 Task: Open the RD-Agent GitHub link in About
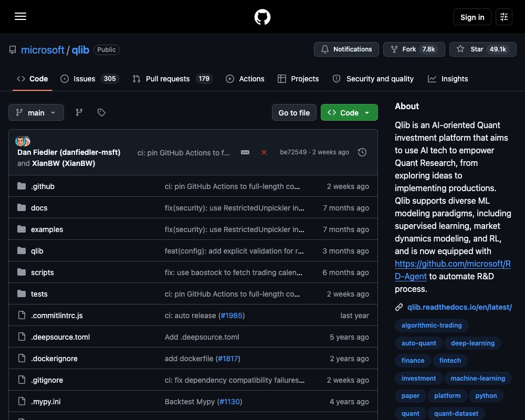[x=453, y=270]
